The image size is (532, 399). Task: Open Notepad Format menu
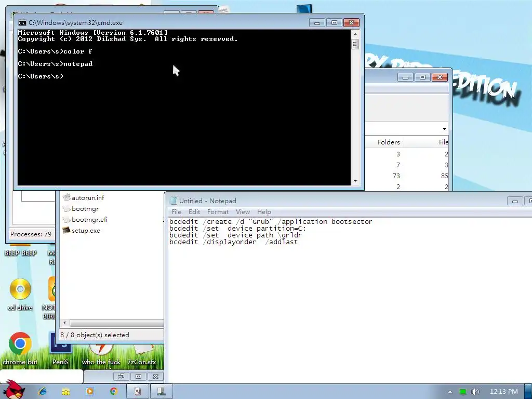[218, 212]
